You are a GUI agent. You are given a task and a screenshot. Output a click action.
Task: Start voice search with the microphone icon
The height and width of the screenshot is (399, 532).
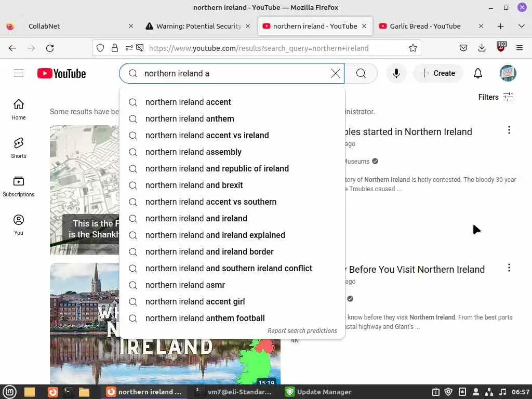(x=396, y=73)
